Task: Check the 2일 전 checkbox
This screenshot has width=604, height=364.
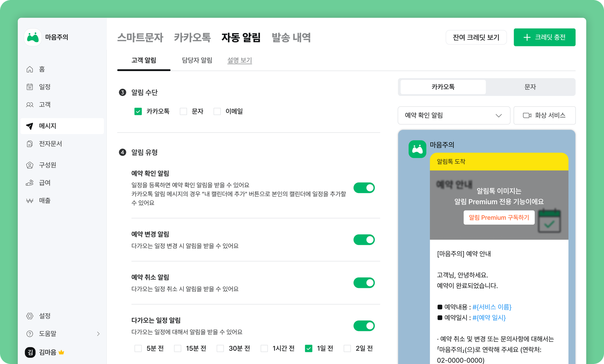Action: pos(347,348)
